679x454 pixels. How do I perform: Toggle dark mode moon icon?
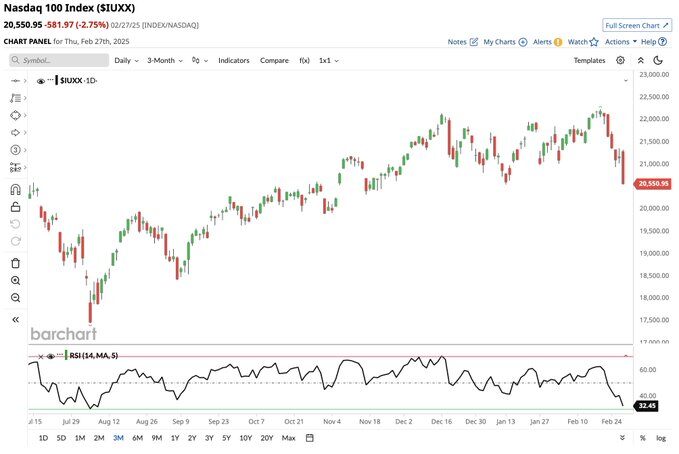[x=658, y=60]
